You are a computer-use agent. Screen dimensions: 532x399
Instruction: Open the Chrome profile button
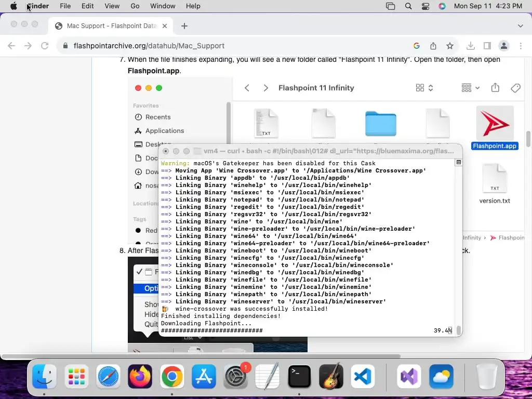pyautogui.click(x=504, y=46)
